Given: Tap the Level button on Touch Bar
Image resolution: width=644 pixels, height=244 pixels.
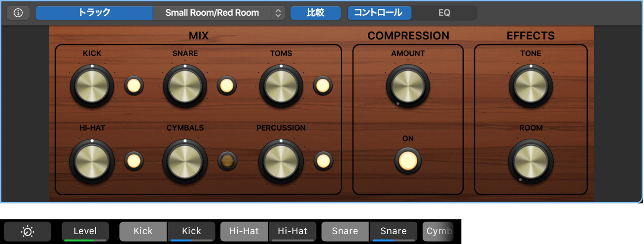Looking at the screenshot, I should pos(85,231).
